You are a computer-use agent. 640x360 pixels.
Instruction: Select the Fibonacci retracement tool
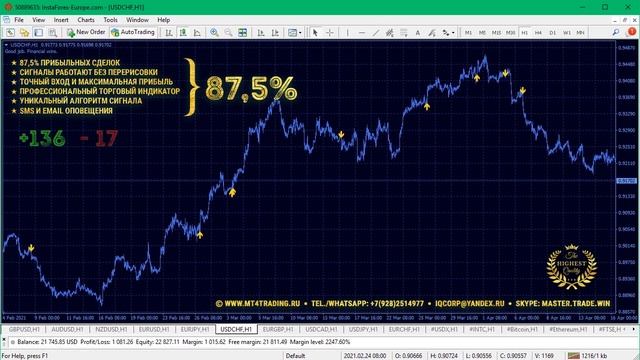pyautogui.click(x=404, y=32)
